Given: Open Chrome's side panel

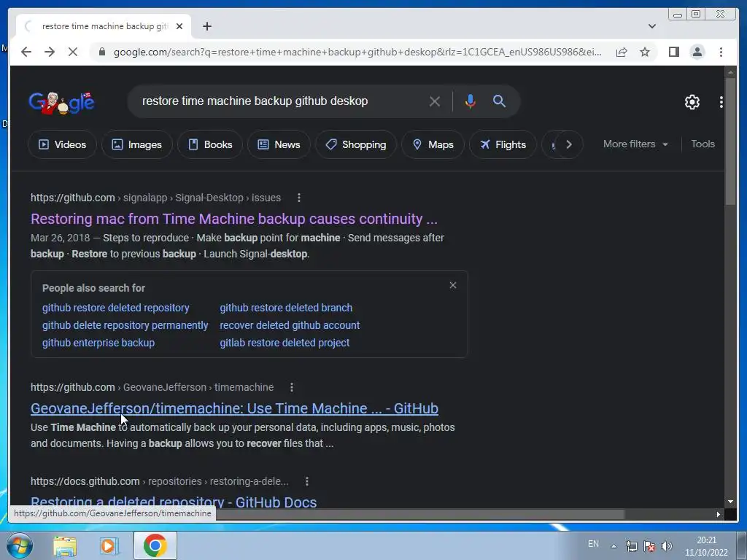Looking at the screenshot, I should tap(673, 52).
